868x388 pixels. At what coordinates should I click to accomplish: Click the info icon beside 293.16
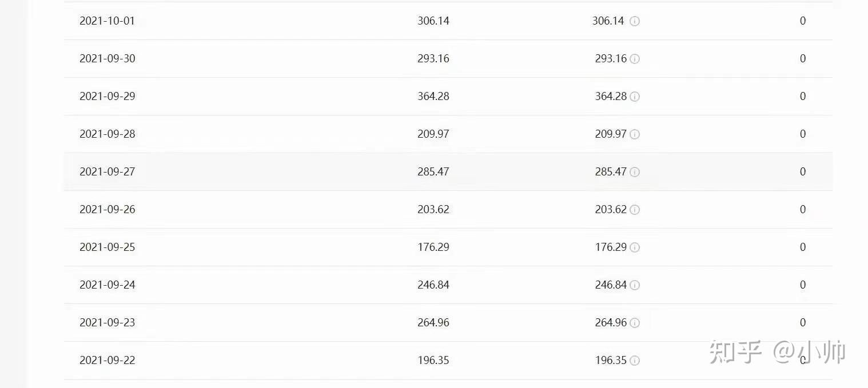point(635,59)
